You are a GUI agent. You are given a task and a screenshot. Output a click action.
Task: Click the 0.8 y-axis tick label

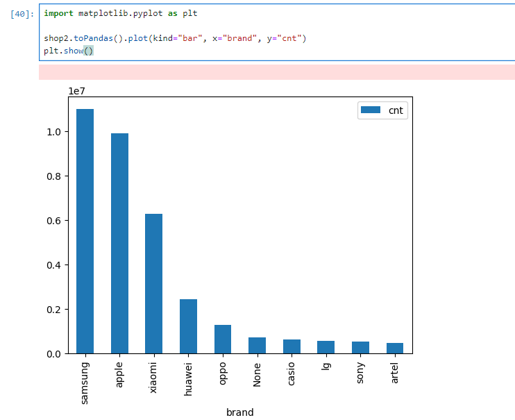pyautogui.click(x=54, y=176)
